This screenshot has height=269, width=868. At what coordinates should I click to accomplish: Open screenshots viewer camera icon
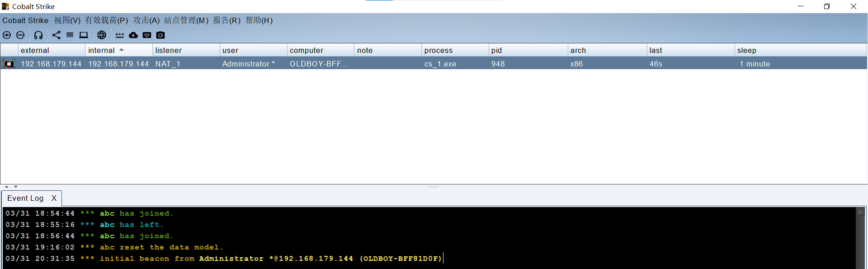[160, 35]
